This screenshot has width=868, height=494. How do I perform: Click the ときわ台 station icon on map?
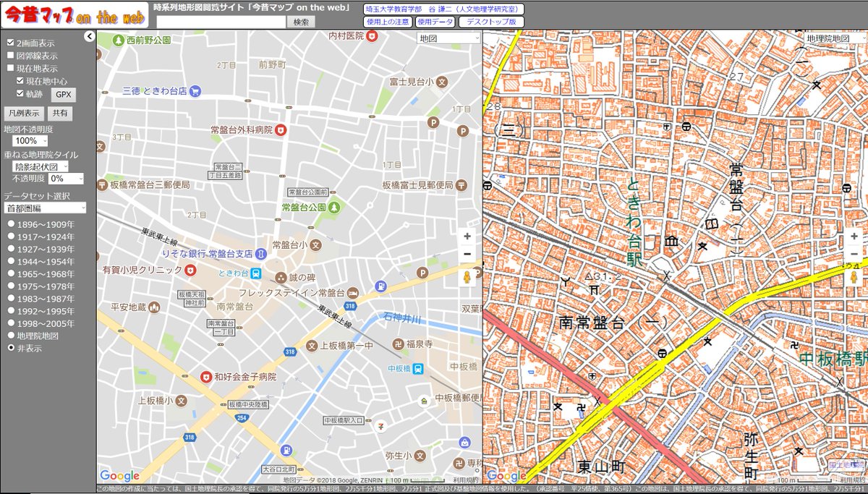coord(256,273)
